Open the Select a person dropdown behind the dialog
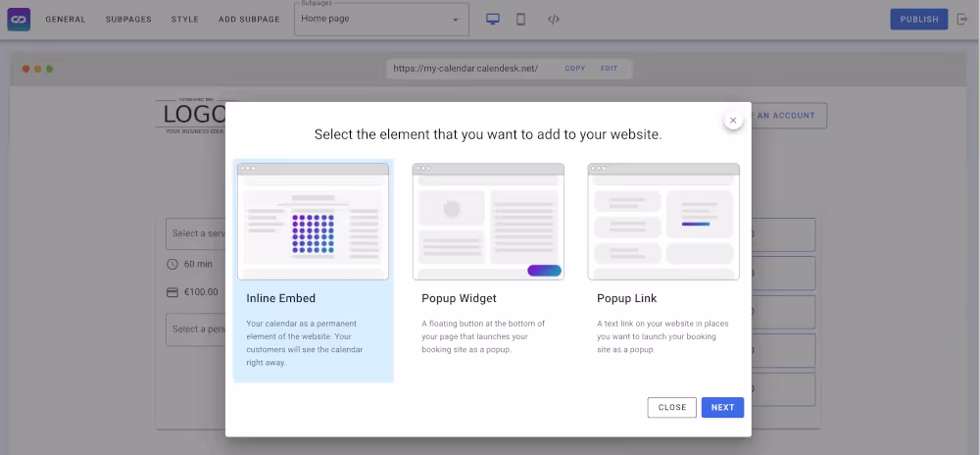 (196, 329)
